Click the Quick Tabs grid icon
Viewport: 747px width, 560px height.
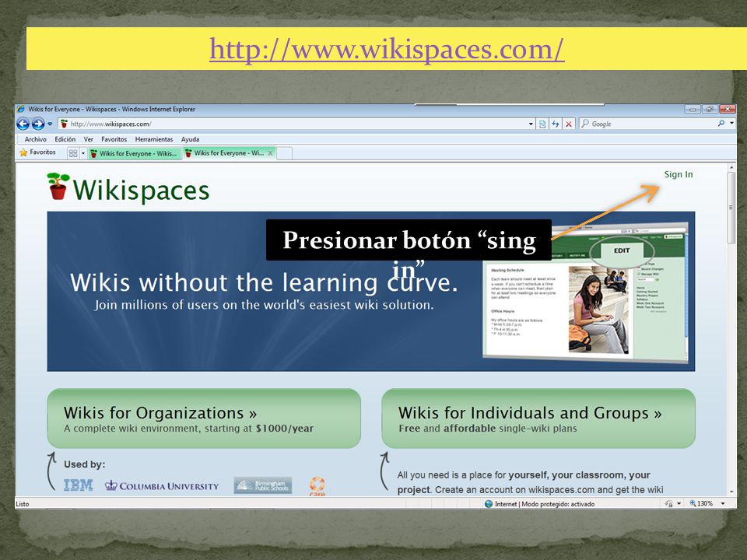pyautogui.click(x=73, y=153)
